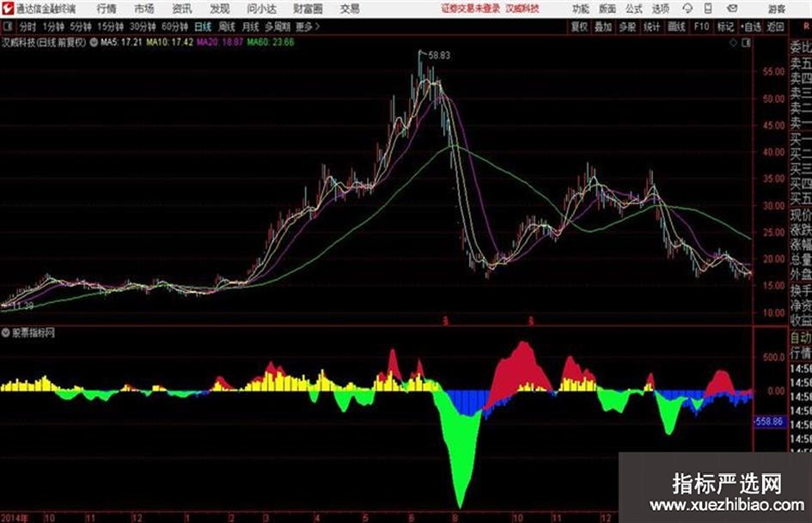Expand the round arrow beside 股票指标网 indicator
This screenshot has width=812, height=523.
pyautogui.click(x=5, y=332)
